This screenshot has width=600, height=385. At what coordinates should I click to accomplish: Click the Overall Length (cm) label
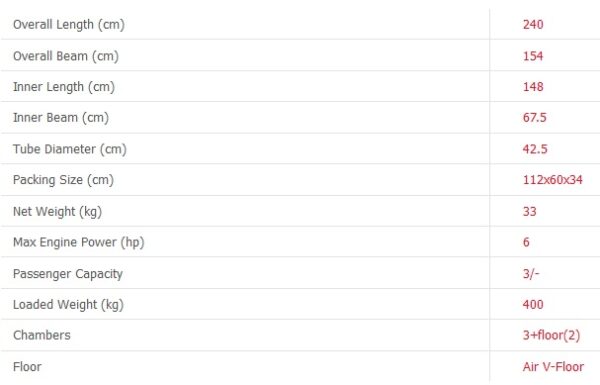[69, 25]
